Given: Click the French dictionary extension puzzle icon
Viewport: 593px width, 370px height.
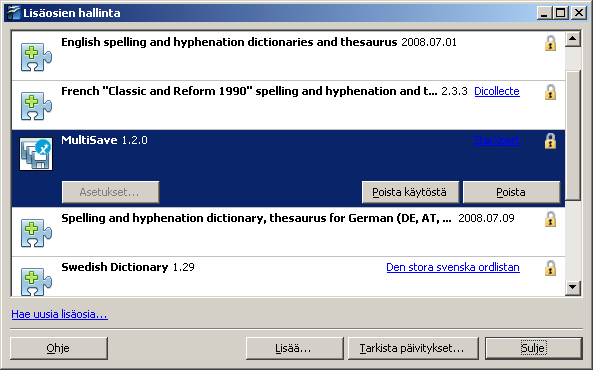Looking at the screenshot, I should pos(36,106).
